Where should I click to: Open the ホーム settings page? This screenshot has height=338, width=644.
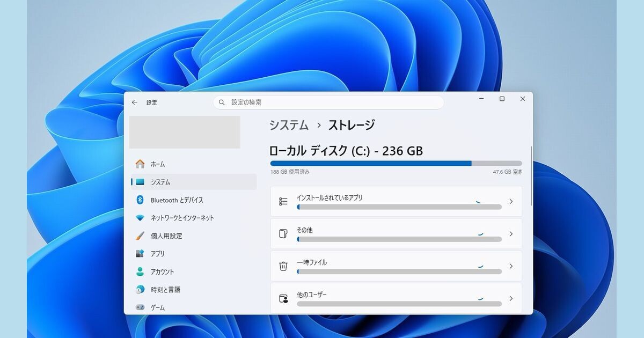pos(194,164)
